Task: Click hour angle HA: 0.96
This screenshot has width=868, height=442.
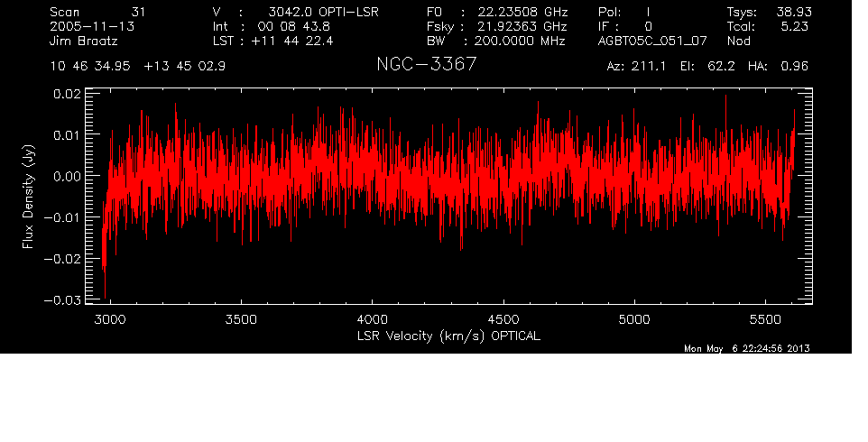Action: pyautogui.click(x=778, y=67)
